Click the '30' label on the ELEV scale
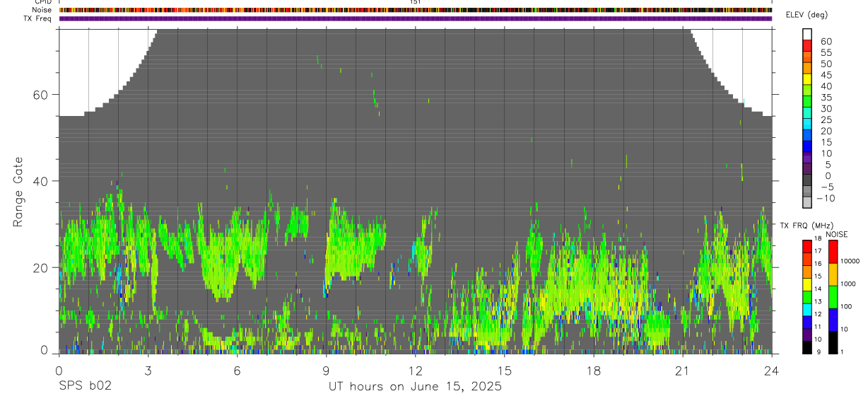868x401 pixels. 826,109
